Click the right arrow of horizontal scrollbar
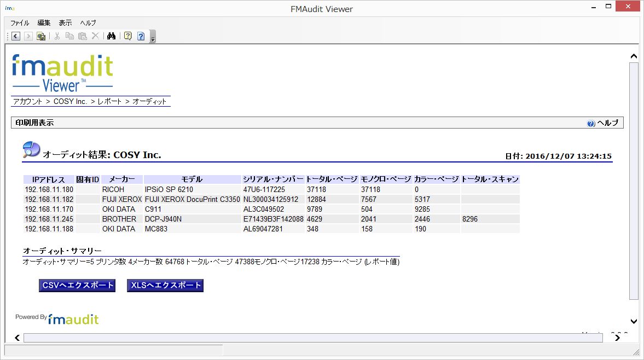This screenshot has height=360, width=644. pyautogui.click(x=617, y=338)
